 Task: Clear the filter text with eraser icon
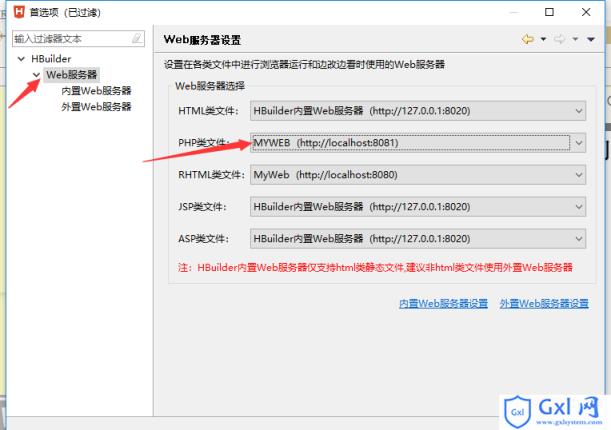click(x=137, y=39)
